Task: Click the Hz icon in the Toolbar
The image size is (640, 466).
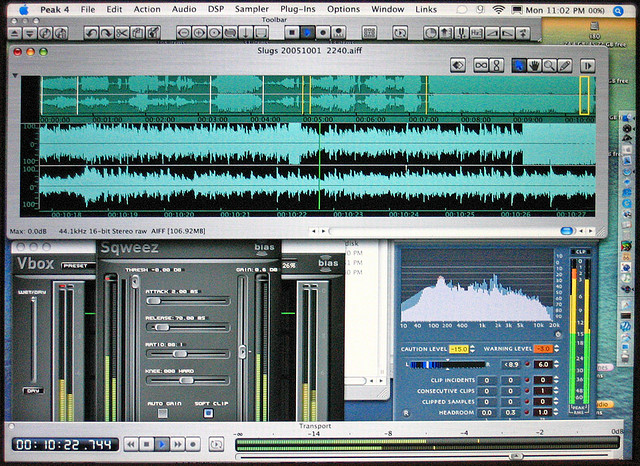Action: pyautogui.click(x=476, y=33)
